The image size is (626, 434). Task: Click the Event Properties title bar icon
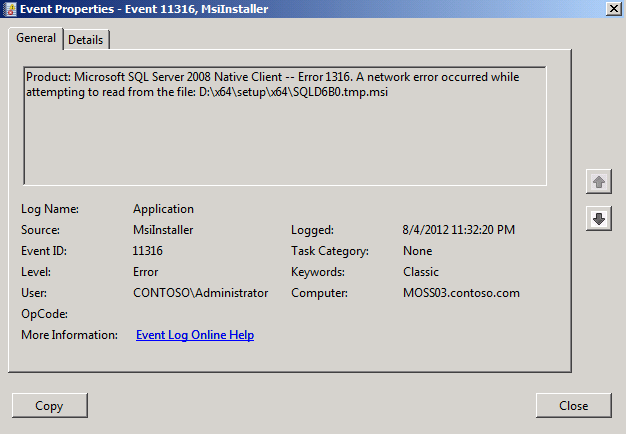click(9, 9)
